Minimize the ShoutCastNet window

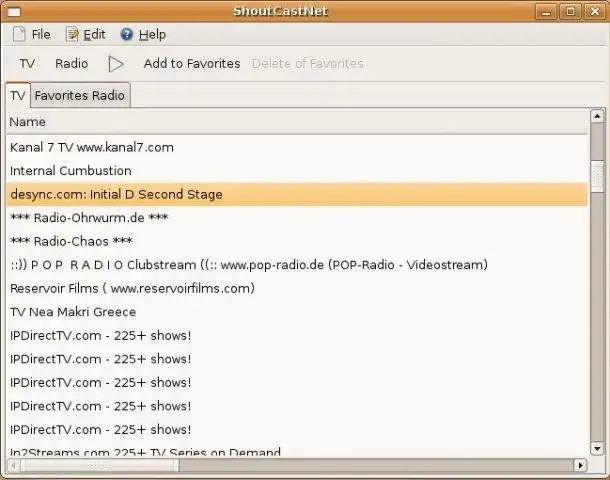pyautogui.click(x=546, y=12)
